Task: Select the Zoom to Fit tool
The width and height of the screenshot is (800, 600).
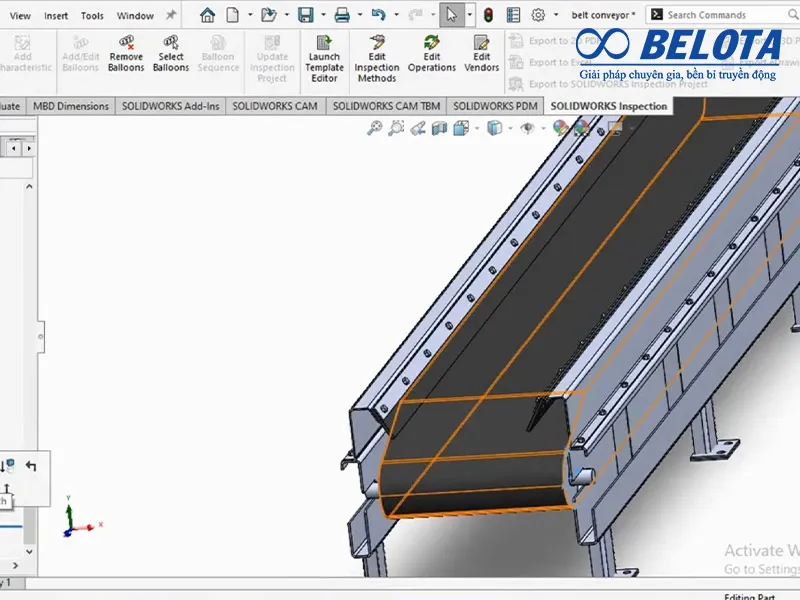Action: coord(375,127)
